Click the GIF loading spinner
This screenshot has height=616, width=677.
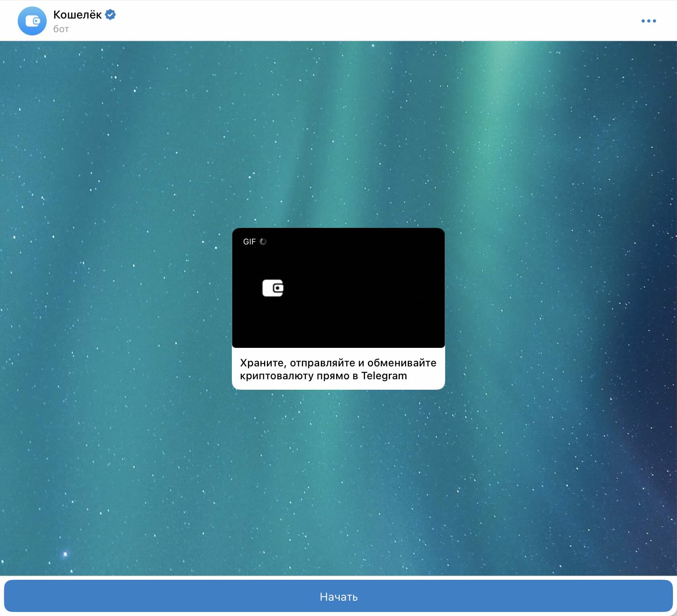[263, 242]
